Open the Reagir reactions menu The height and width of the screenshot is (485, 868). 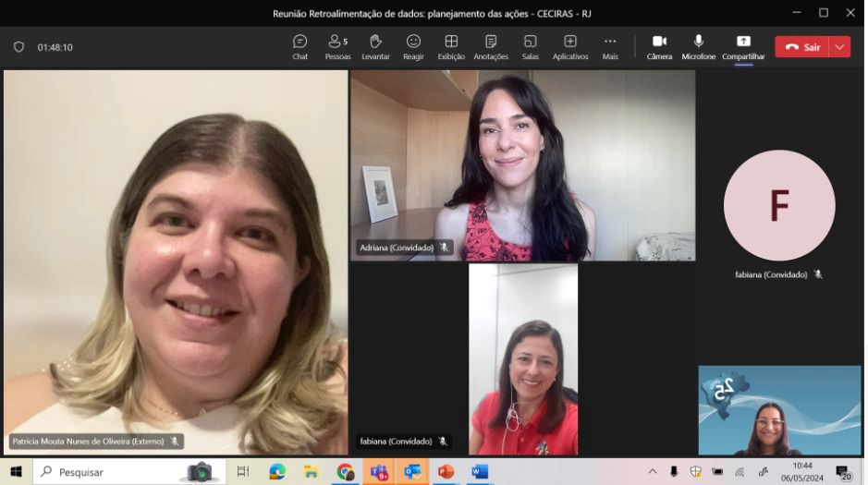(413, 46)
